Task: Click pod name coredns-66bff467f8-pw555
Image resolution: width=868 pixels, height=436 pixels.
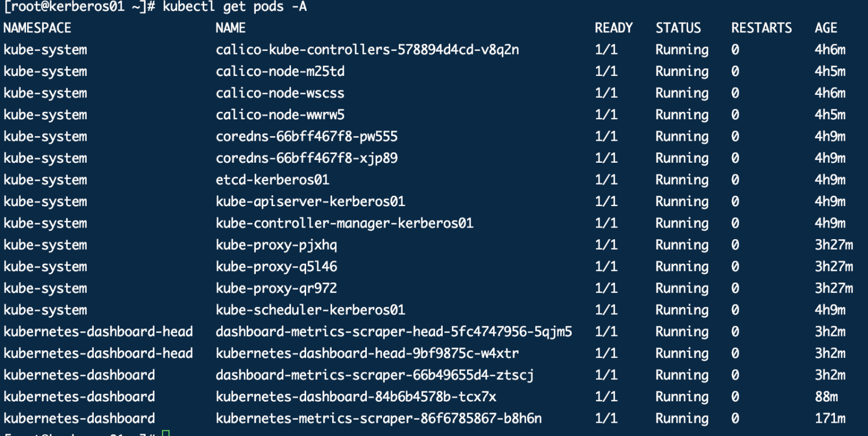Action: (x=306, y=137)
